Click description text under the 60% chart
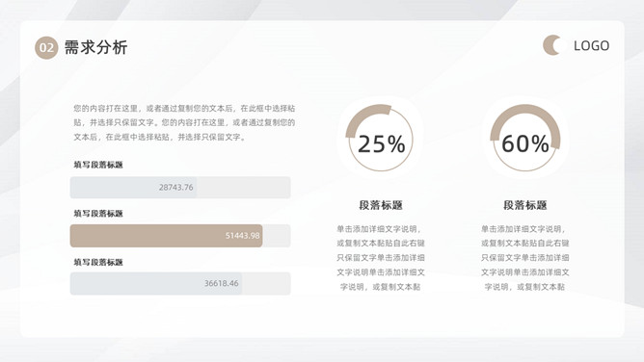Viewport: 644px width, 362px height. point(524,258)
